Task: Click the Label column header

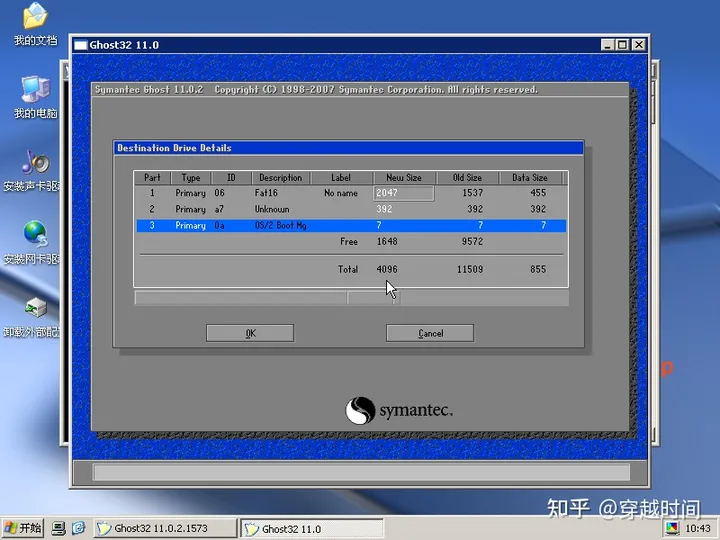Action: pos(341,178)
